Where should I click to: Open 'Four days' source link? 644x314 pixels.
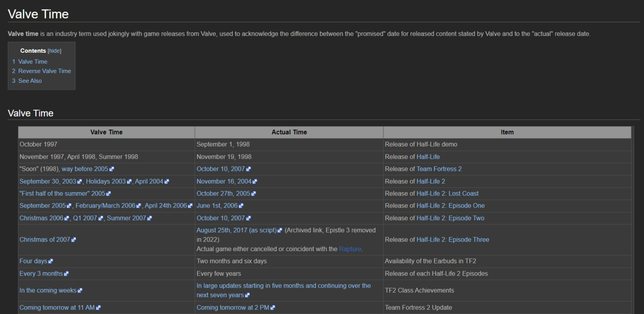click(33, 261)
